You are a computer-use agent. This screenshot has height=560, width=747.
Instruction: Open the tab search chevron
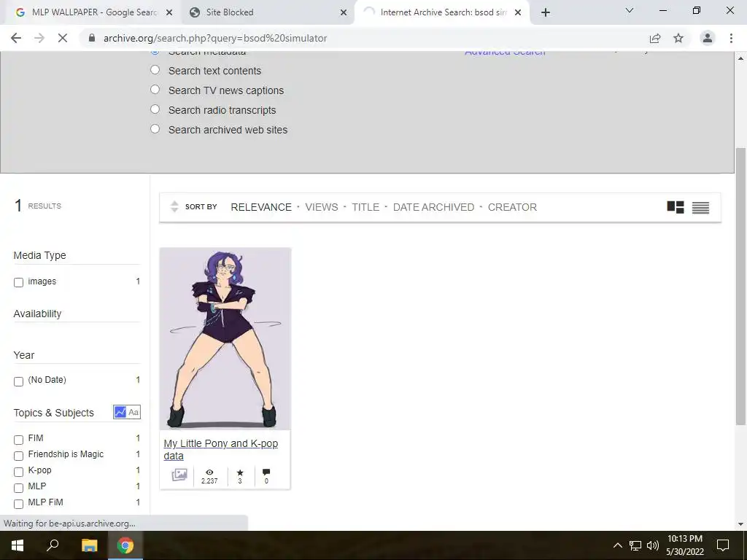(x=630, y=10)
